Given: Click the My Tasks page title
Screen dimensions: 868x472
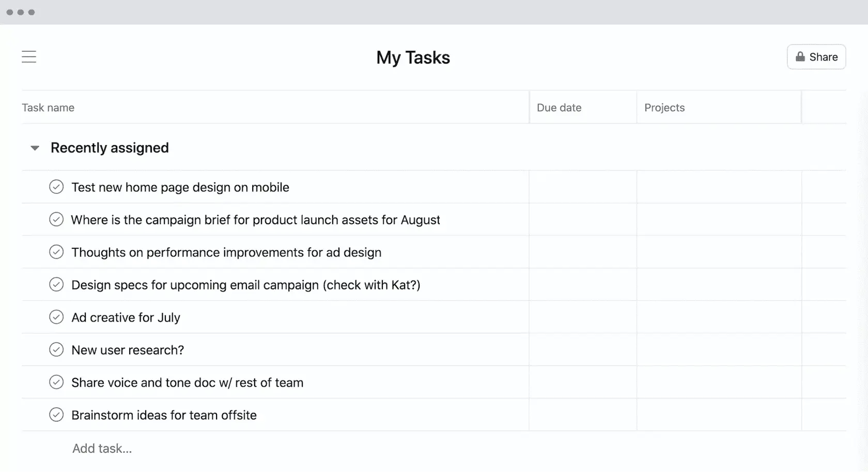Looking at the screenshot, I should tap(413, 57).
